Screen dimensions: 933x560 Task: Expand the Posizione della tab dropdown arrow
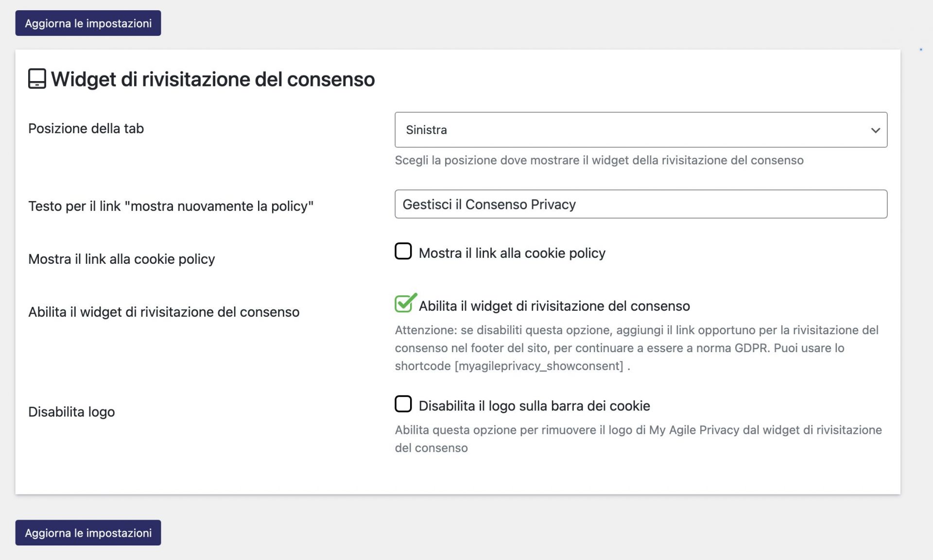click(x=875, y=130)
